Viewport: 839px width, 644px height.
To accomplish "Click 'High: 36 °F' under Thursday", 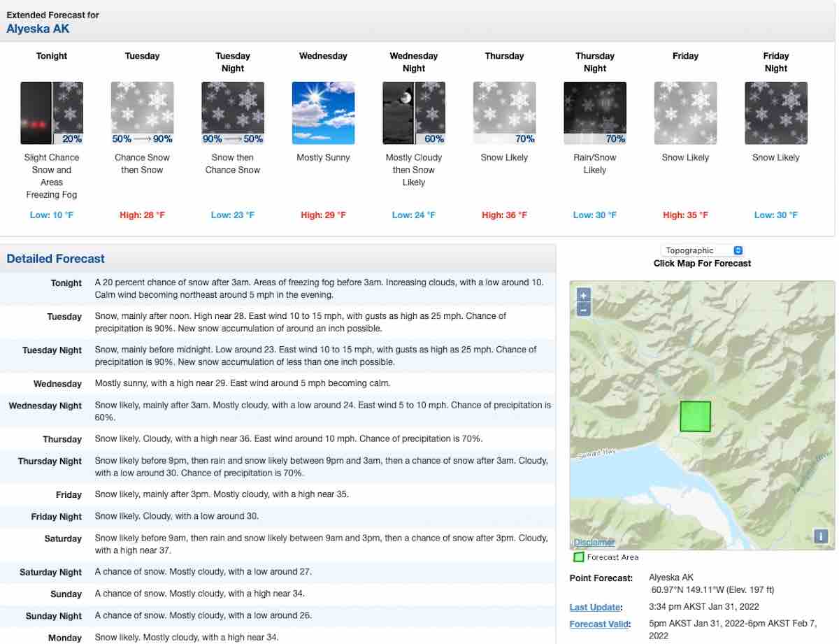I will point(505,215).
